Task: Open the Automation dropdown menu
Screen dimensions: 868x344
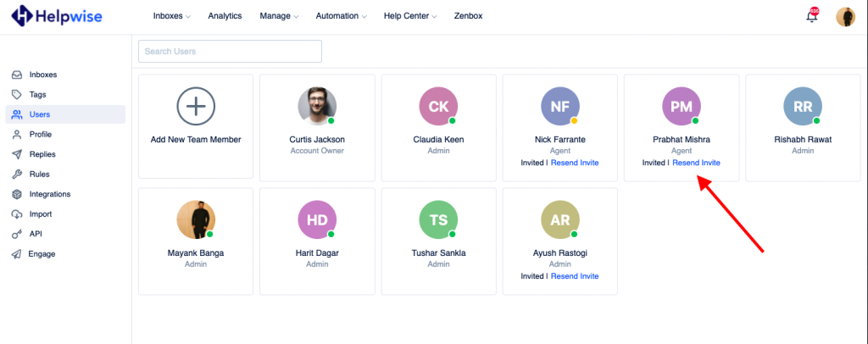Action: point(341,16)
